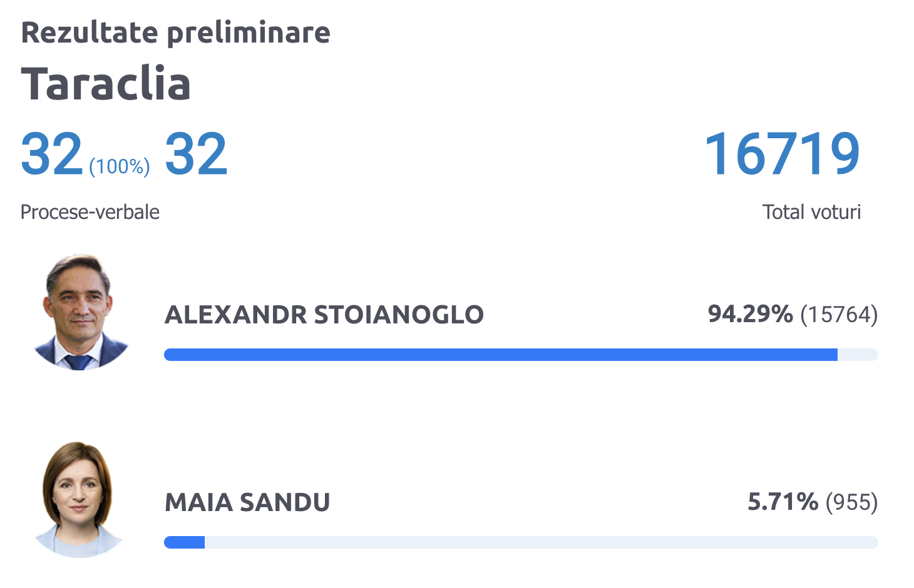Click the filled part of Sandu's progress bar
The height and width of the screenshot is (588, 914).
click(185, 542)
